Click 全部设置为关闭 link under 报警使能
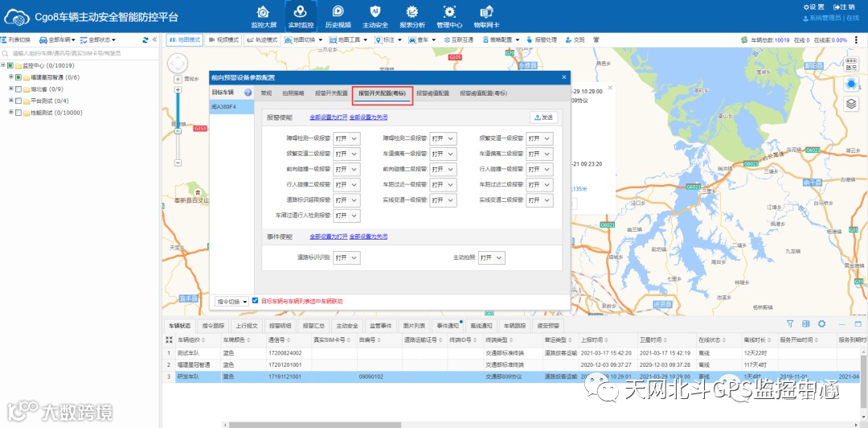The height and width of the screenshot is (428, 868). 368,117
